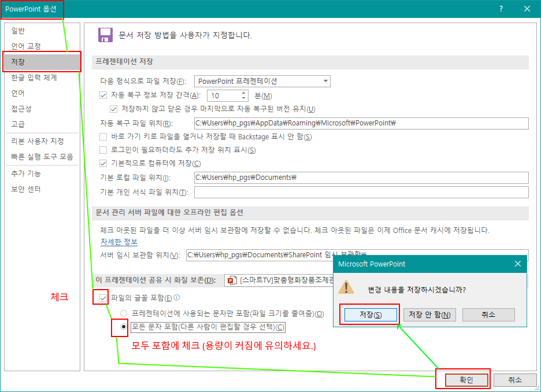Open the 보안 센터 category
The width and height of the screenshot is (541, 392).
(42, 189)
